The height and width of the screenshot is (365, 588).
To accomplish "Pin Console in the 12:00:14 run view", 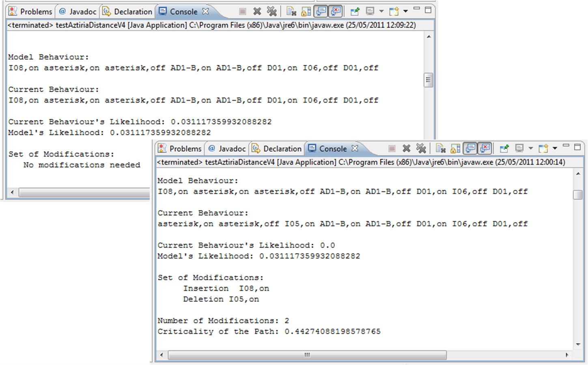I will [504, 148].
